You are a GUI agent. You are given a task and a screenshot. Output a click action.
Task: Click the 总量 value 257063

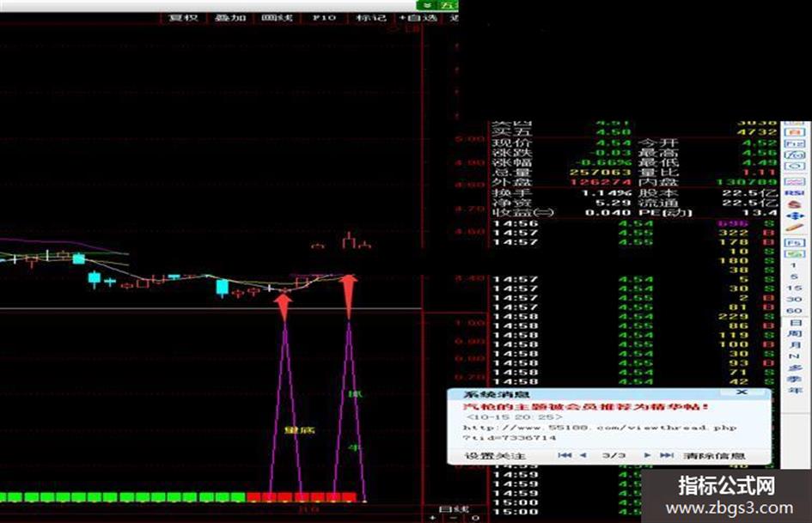point(601,172)
